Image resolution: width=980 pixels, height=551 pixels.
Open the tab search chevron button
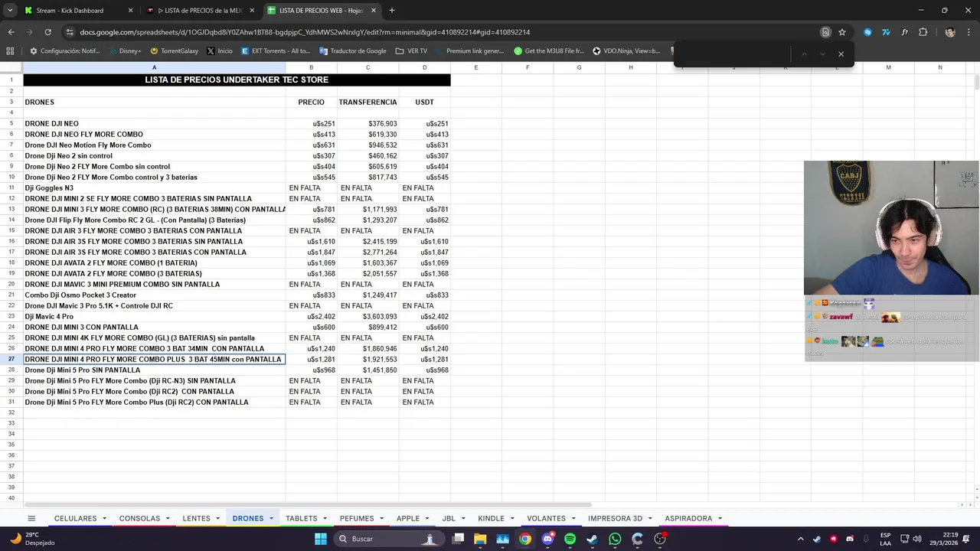(x=10, y=11)
